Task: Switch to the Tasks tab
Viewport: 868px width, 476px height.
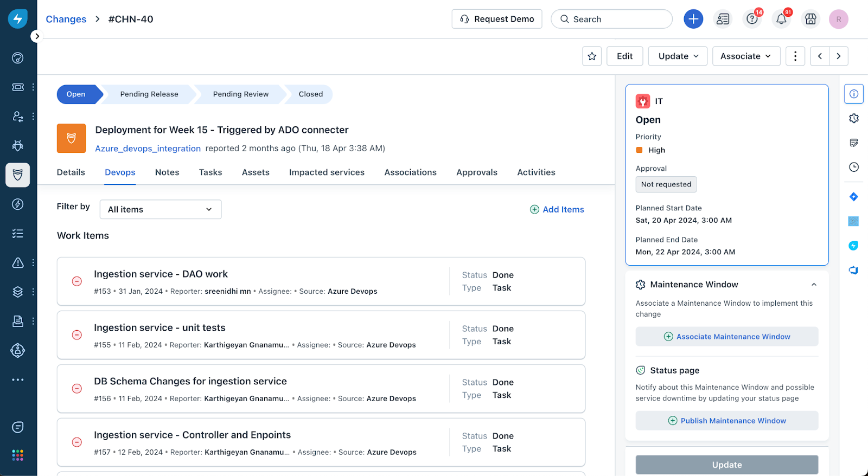Action: [x=210, y=172]
